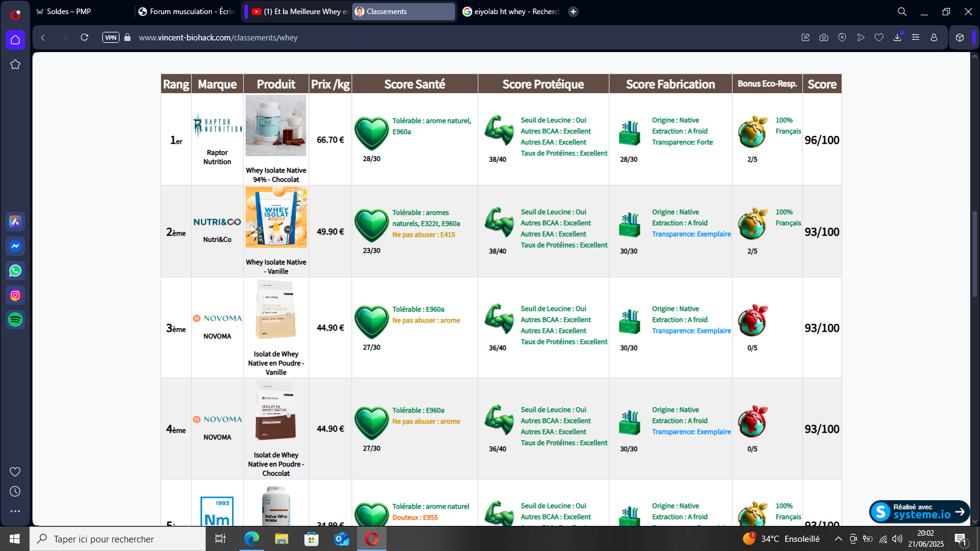Click Whey Isolate Native 94% Chocolat image

click(x=276, y=126)
